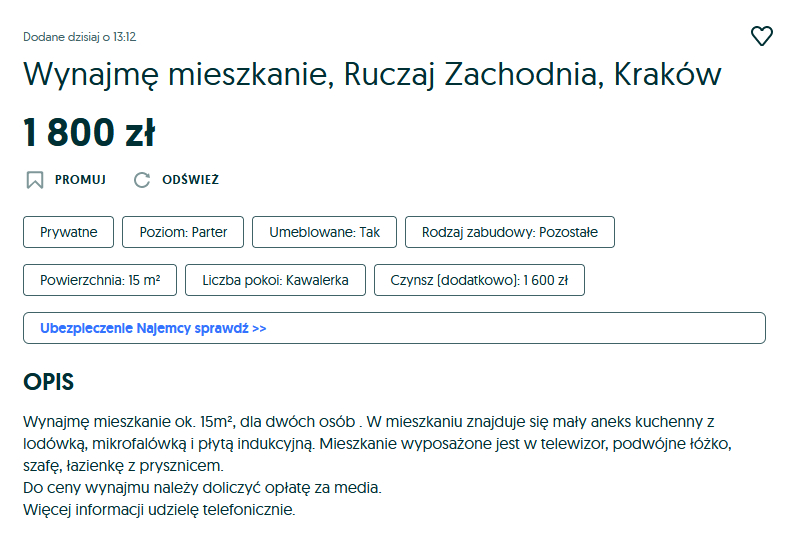Select the Powierzchnia: 15 m² tag
Screen dimensions: 790x541
(100, 280)
